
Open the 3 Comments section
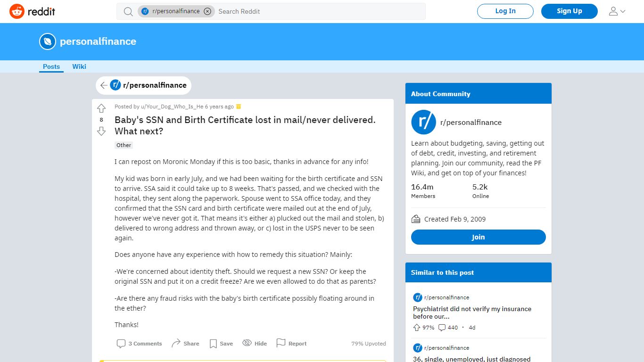click(x=140, y=344)
